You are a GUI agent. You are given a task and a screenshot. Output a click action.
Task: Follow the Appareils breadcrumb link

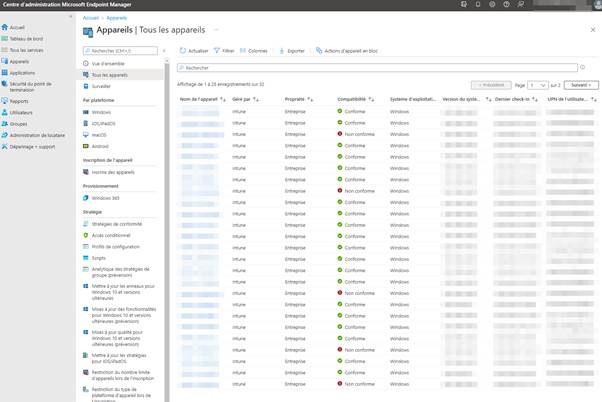116,18
